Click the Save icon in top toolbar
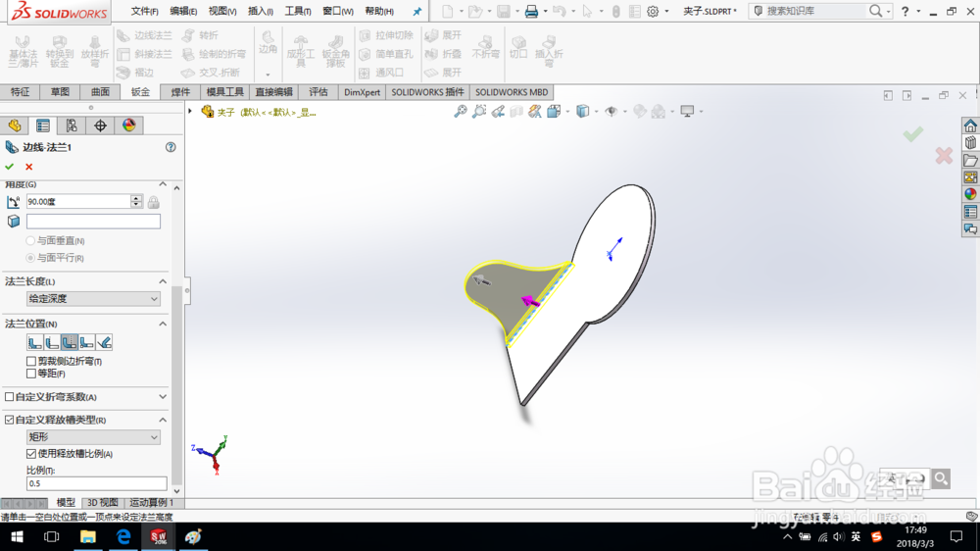Screen dimensions: 980x551 tap(503, 11)
